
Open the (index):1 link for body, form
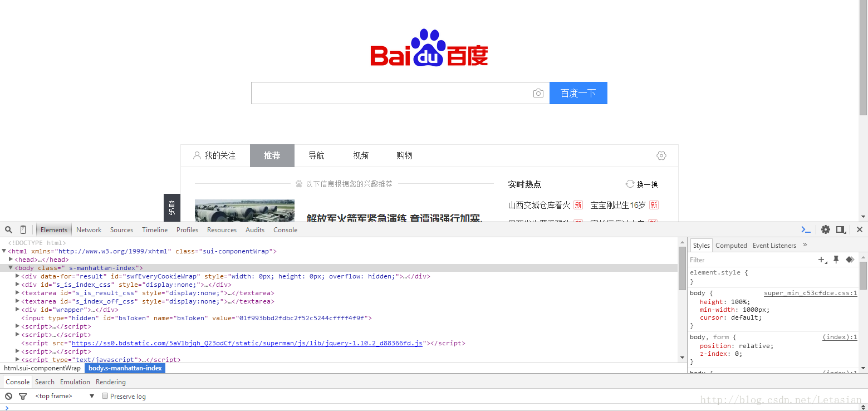[840, 337]
